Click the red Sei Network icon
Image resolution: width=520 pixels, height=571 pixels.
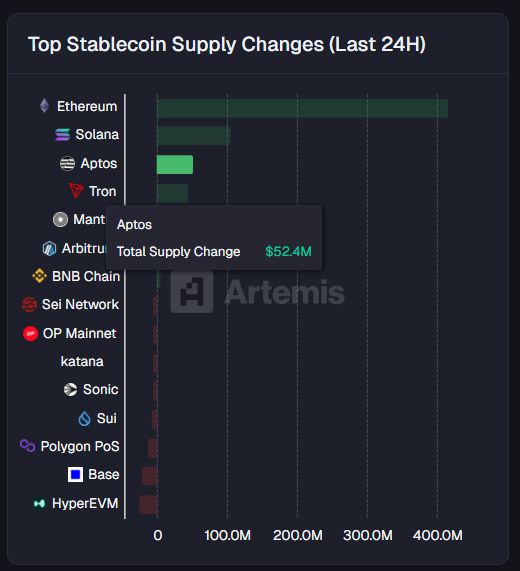pyautogui.click(x=29, y=304)
